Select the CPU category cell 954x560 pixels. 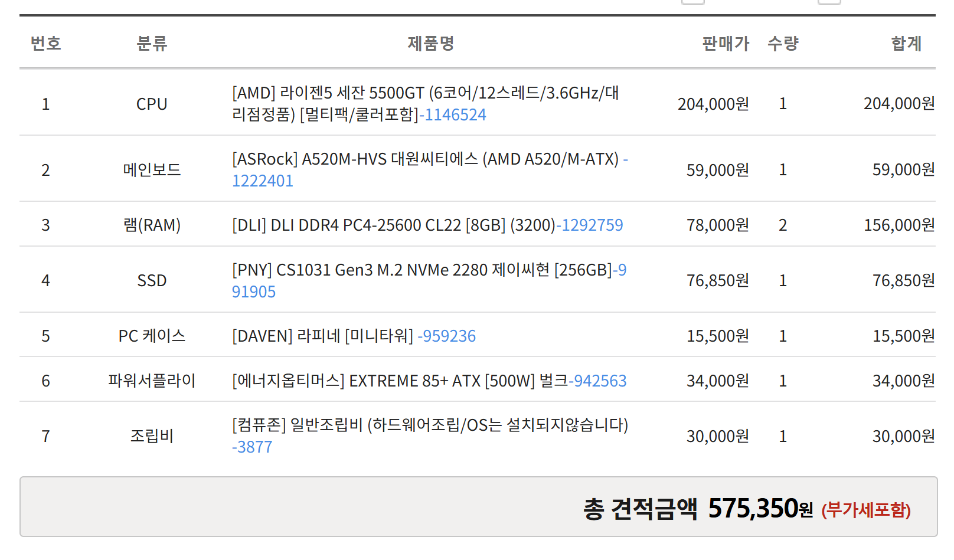pos(152,104)
